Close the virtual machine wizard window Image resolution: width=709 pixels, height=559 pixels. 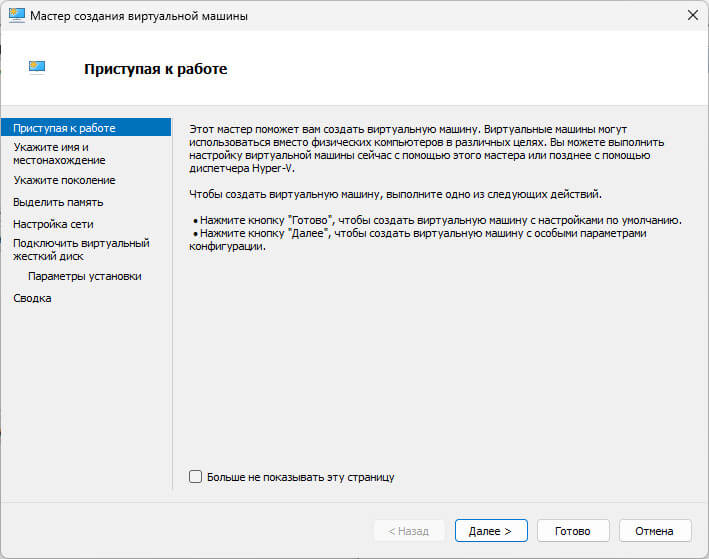pyautogui.click(x=692, y=15)
